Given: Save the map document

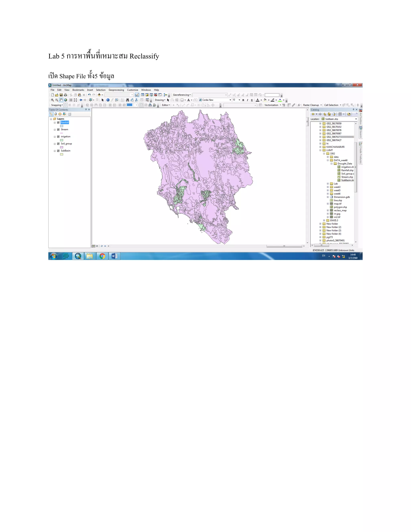Looking at the screenshot, I should click(x=61, y=95).
